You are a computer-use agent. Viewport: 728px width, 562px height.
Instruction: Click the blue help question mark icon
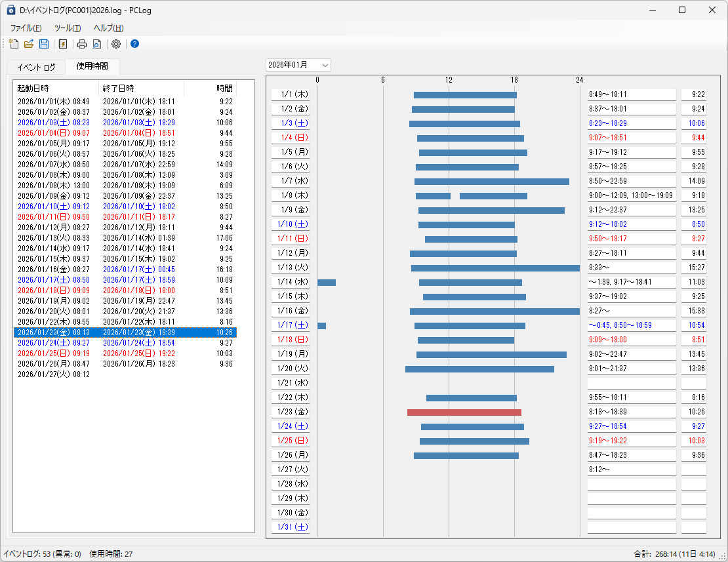point(134,44)
